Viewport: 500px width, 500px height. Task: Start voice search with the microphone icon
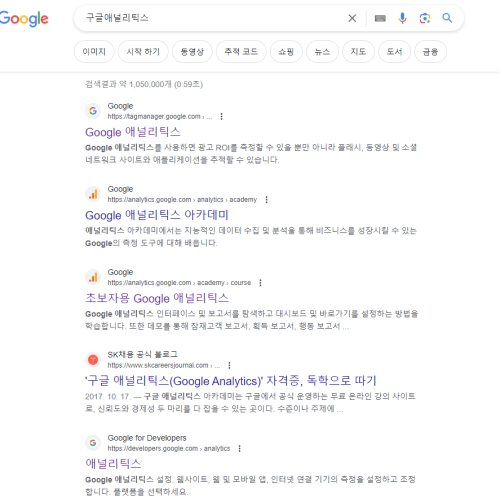402,18
